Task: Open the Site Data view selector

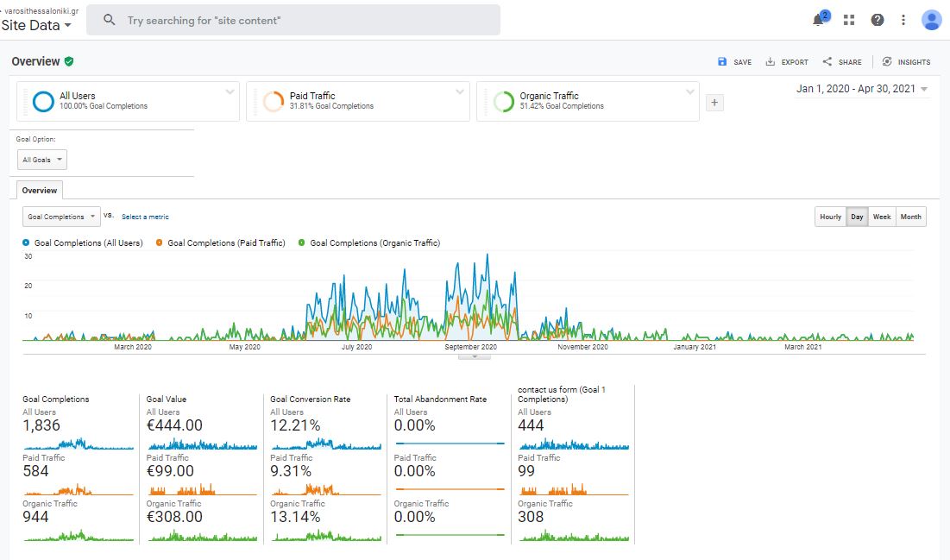Action: click(x=36, y=25)
